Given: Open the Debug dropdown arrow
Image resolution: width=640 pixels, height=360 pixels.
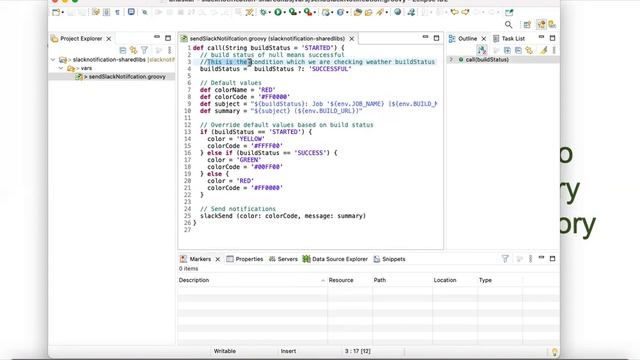Looking at the screenshot, I should 269,13.
